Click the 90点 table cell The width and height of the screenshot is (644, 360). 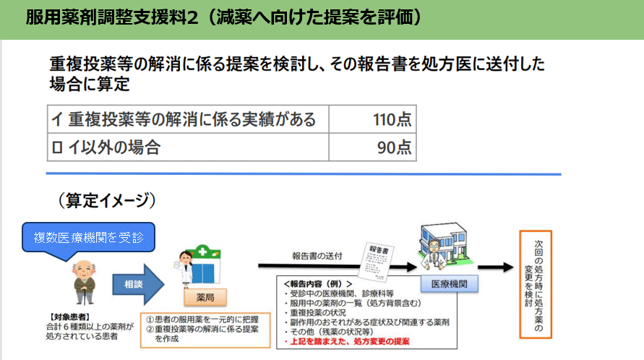point(372,147)
